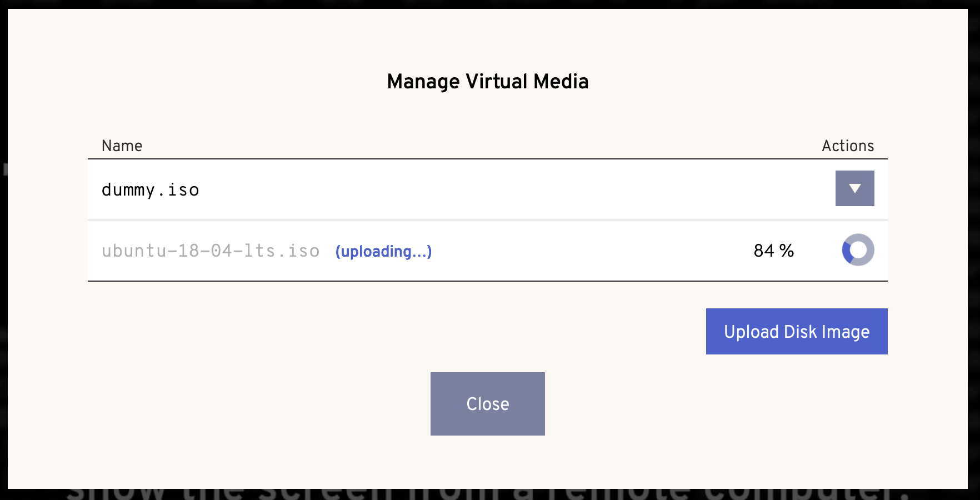Open the actions dropdown for dummy.iso
Viewport: 980px width, 500px height.
854,188
